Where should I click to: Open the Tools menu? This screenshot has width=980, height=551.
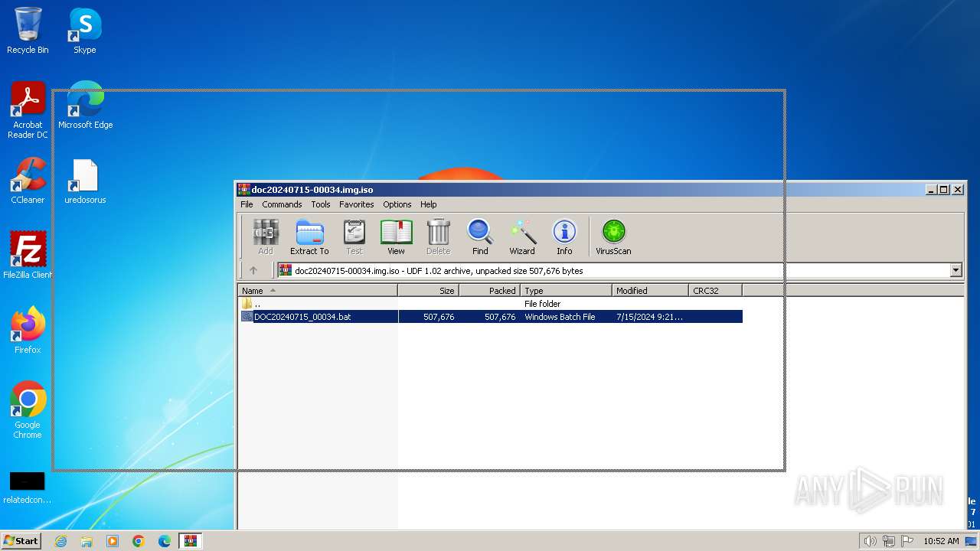click(x=321, y=204)
